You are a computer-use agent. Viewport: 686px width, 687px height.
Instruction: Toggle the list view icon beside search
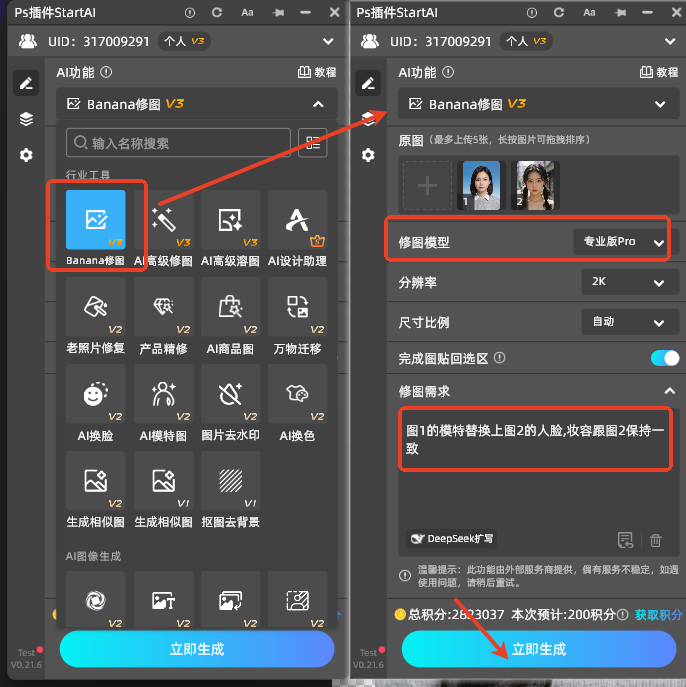tap(312, 143)
